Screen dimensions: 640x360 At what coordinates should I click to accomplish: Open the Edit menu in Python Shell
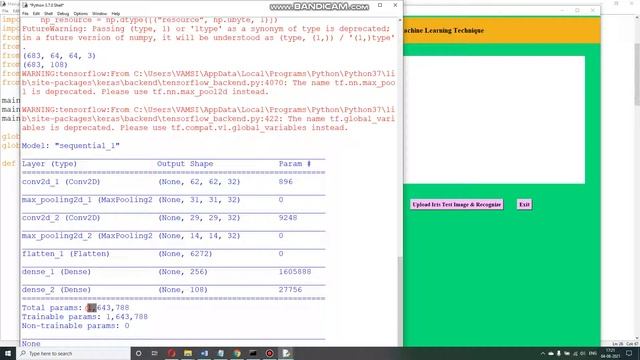point(36,13)
